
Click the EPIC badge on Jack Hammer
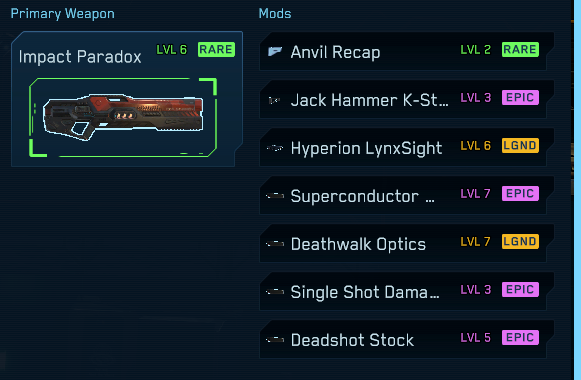click(520, 97)
